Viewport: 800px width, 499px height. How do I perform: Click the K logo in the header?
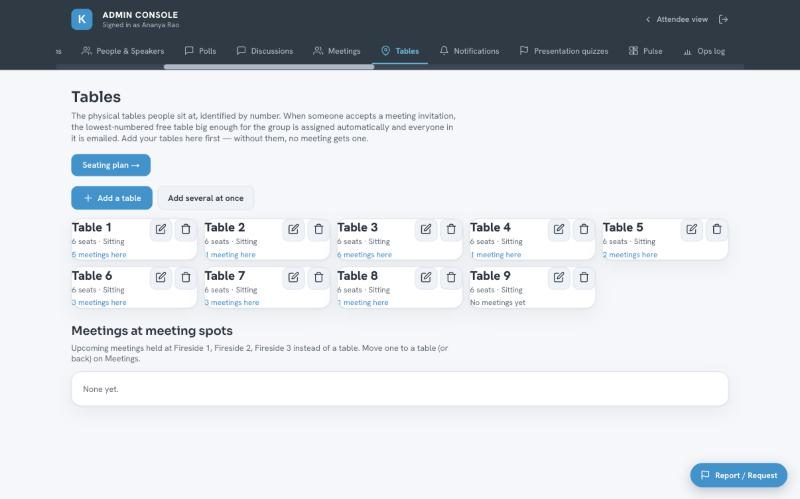(x=82, y=19)
